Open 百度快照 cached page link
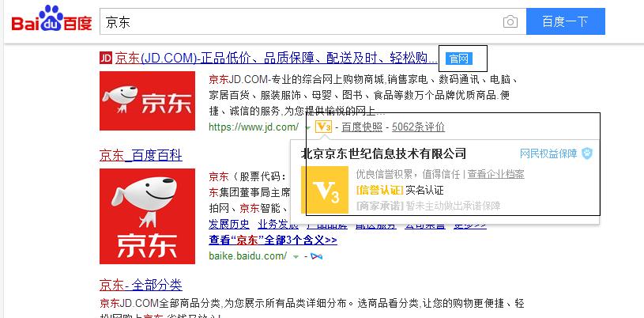Screen dimensions: 644x318 (x=362, y=127)
